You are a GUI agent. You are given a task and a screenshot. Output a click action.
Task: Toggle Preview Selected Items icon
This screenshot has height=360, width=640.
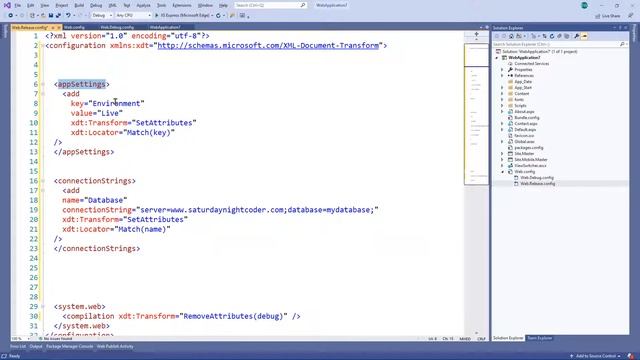(x=584, y=36)
